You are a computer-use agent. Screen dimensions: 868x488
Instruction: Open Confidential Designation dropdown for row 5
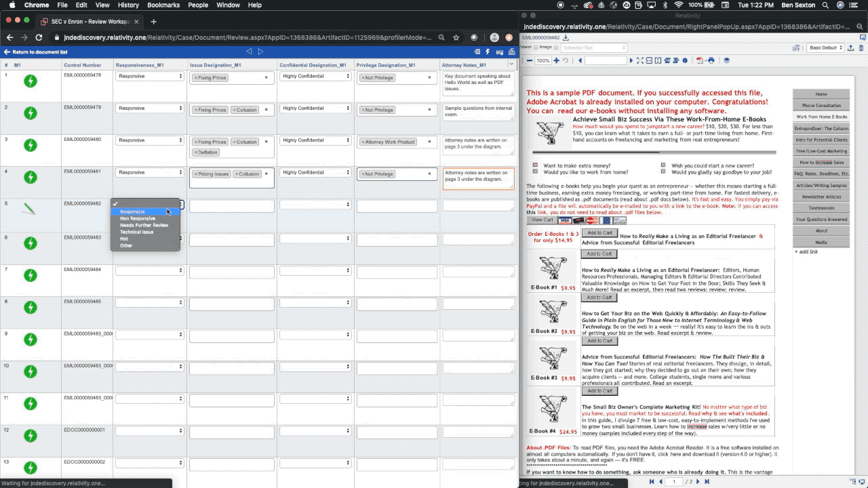(x=315, y=204)
